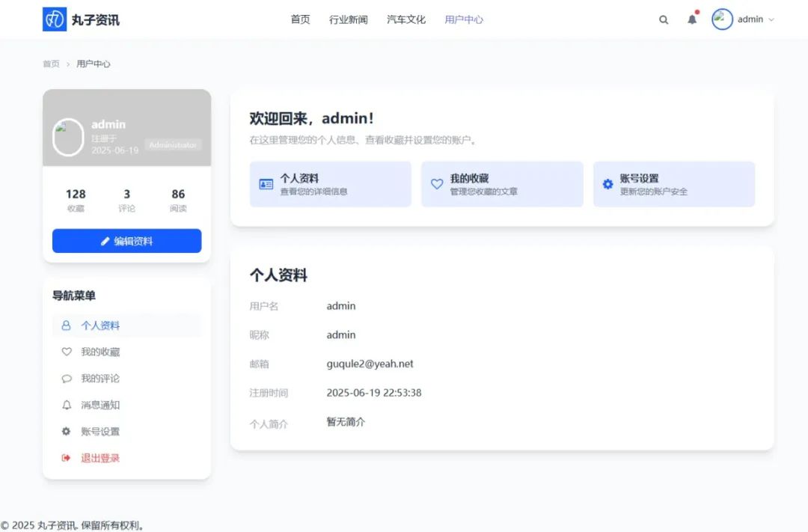The width and height of the screenshot is (808, 532).
Task: Open the 账号设置 quick card
Action: click(x=674, y=184)
